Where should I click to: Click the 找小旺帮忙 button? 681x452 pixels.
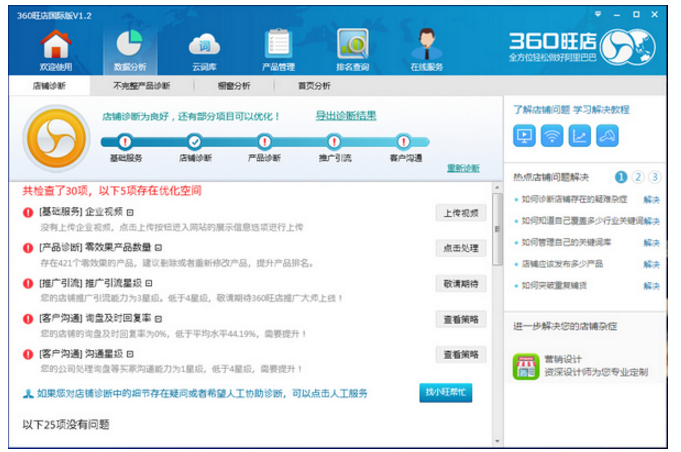coord(446,393)
